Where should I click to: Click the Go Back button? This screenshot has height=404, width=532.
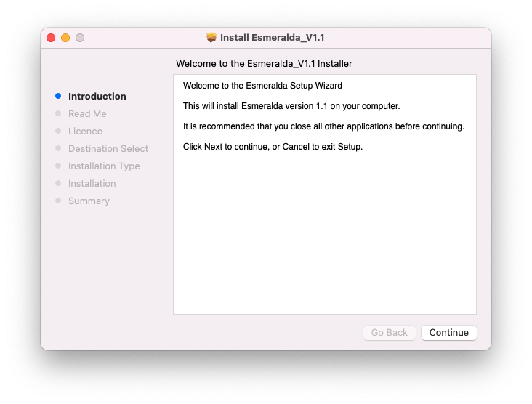[x=390, y=332]
